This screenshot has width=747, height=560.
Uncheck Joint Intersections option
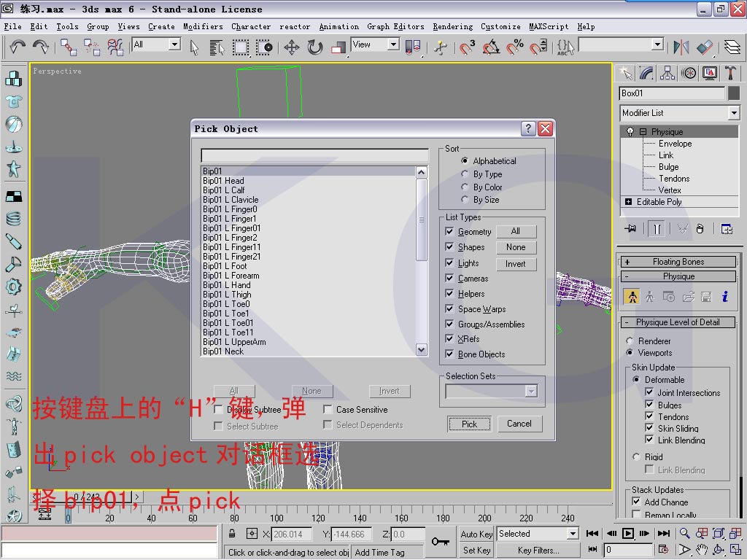coord(649,392)
